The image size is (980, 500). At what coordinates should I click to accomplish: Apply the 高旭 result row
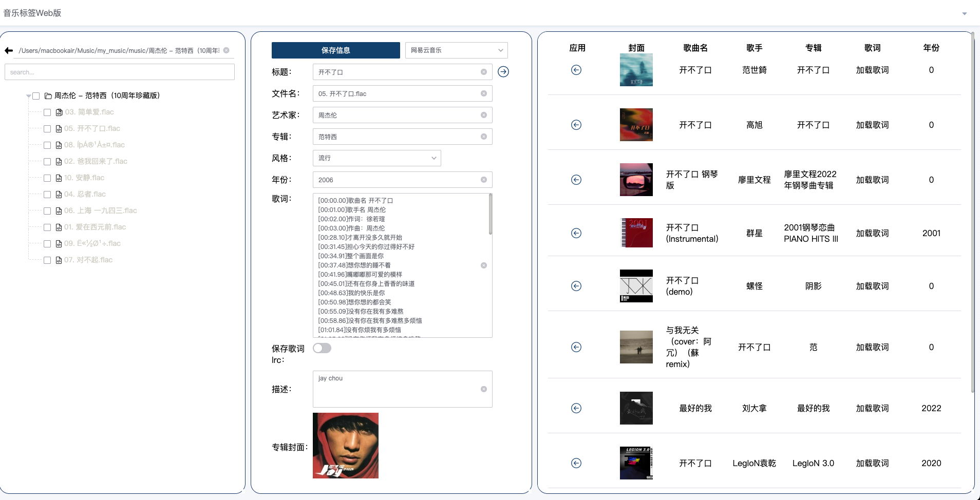coord(576,125)
